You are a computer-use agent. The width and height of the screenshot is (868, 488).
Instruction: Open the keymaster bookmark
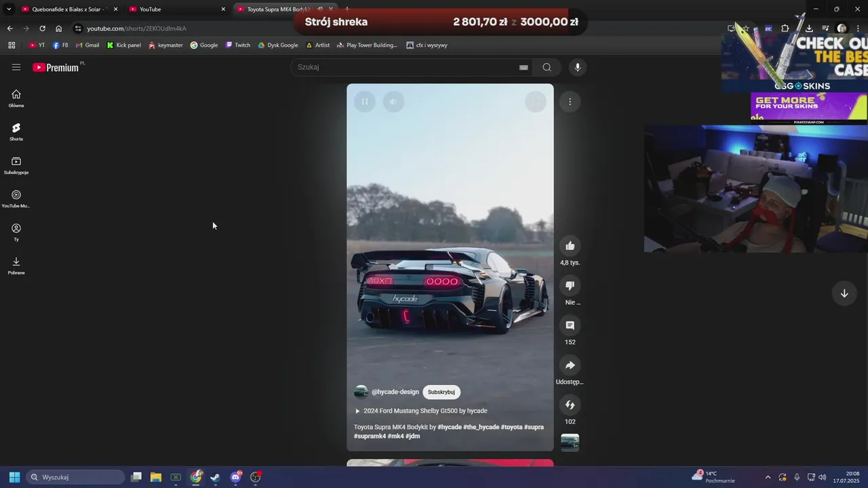(165, 45)
